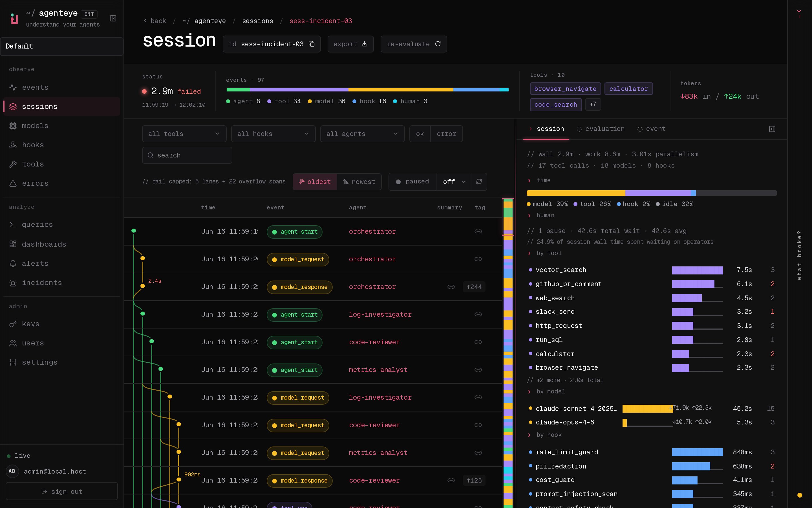
Task: Select sessions in sidebar
Action: tap(62, 106)
